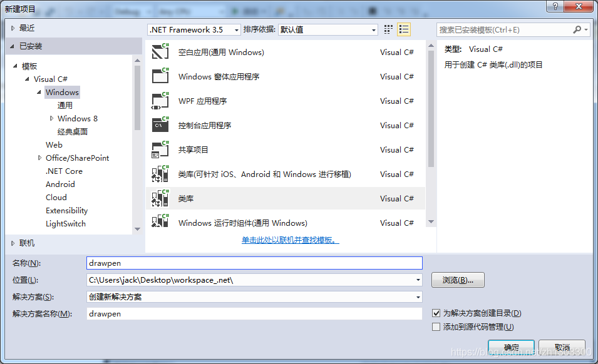Select the Cloud tree item

[x=56, y=197]
